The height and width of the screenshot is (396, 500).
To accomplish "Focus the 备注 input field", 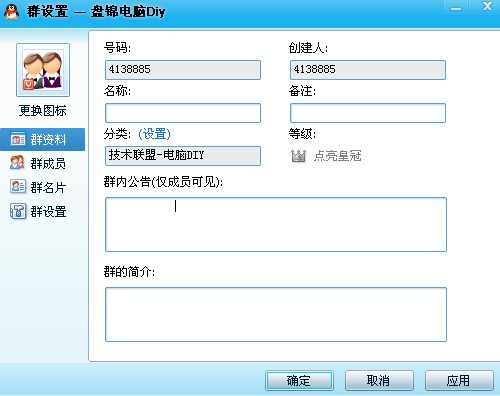I will (x=368, y=113).
